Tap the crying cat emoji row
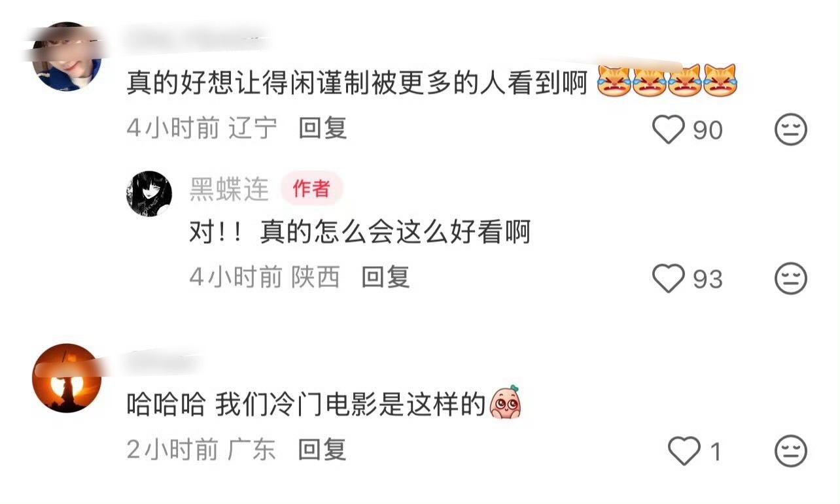 pos(667,81)
